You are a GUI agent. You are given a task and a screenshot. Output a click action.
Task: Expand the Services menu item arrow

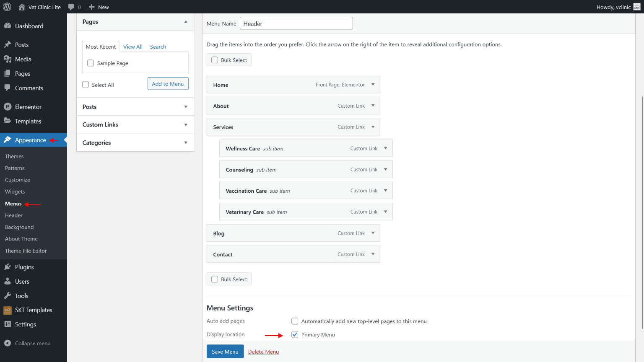(x=373, y=127)
